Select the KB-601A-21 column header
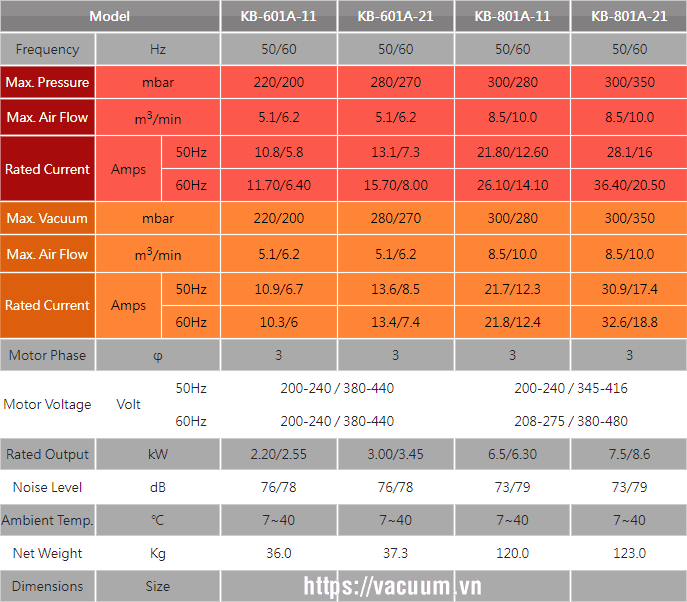 [395, 16]
